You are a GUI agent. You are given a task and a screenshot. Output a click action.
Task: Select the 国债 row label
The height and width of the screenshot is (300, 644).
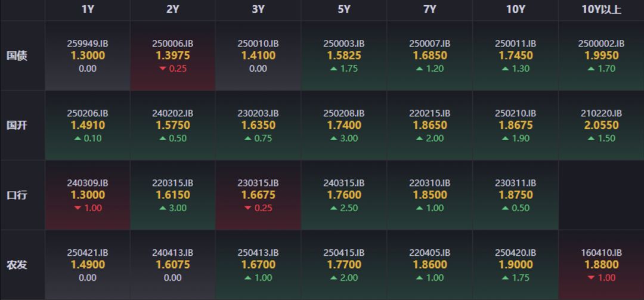pos(17,56)
